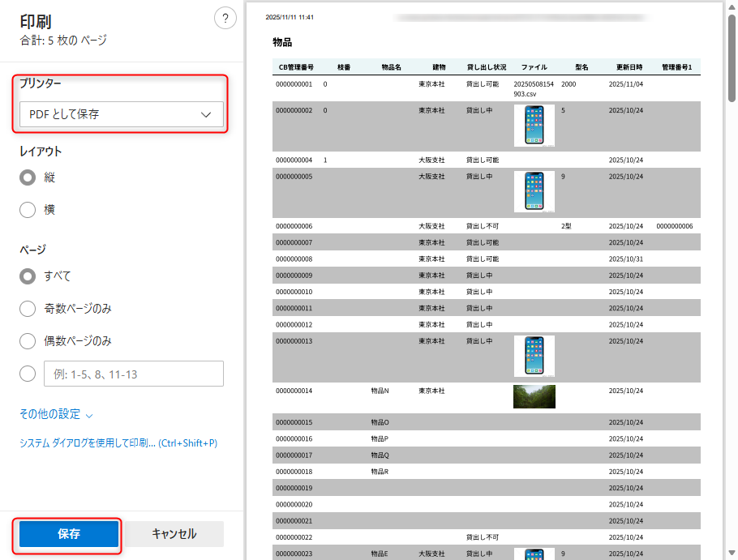Click the 管理番号1 column header
The width and height of the screenshot is (738, 560).
pyautogui.click(x=677, y=67)
